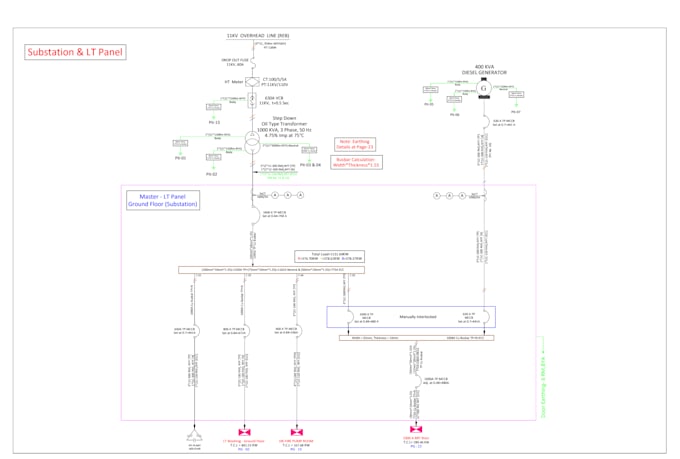Click the MCCB arc above "LT Building - Ground Floor"
This screenshot has width=680, height=459.
[247, 331]
